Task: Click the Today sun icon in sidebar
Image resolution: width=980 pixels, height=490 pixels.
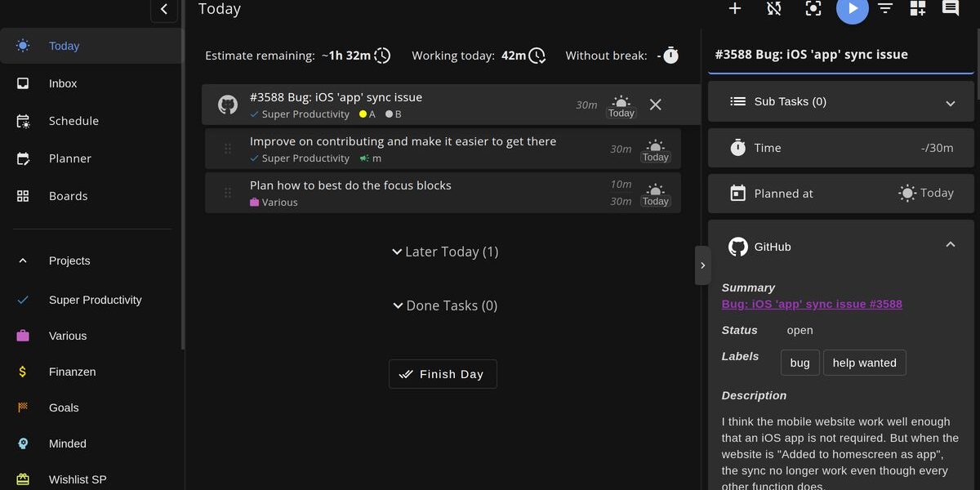Action: 23,46
